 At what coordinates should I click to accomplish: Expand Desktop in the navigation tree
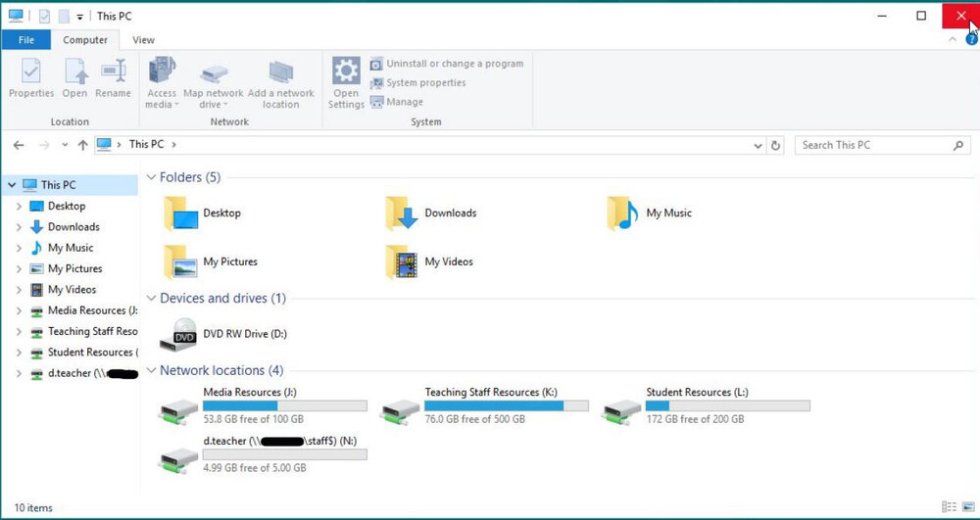(x=19, y=207)
